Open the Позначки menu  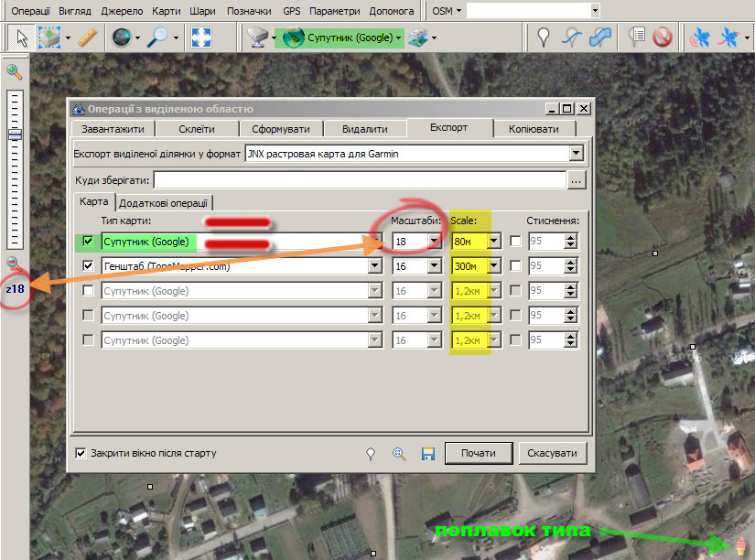(249, 11)
